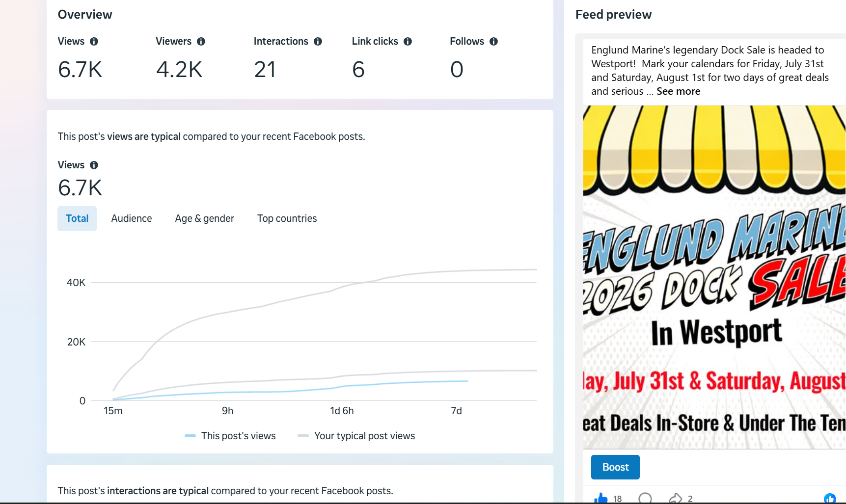Click the 6.7K Views value in Overview
The width and height of the screenshot is (846, 504).
tap(80, 69)
